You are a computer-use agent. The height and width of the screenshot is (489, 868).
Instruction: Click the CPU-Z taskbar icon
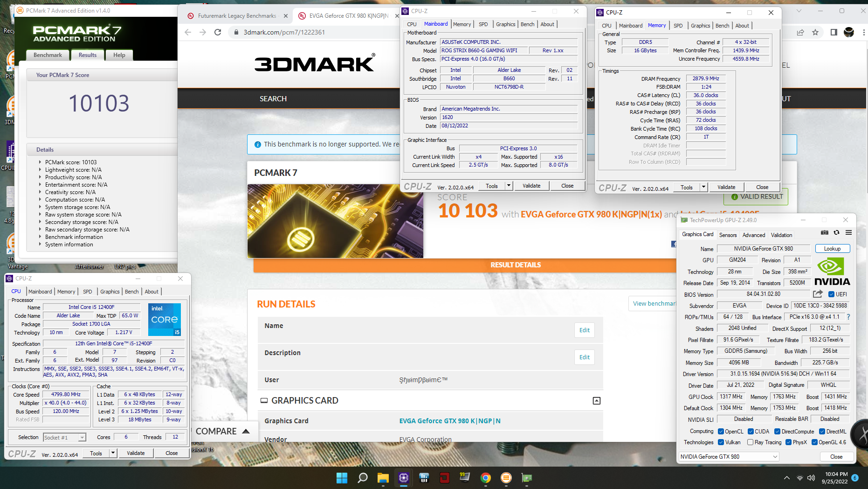[403, 478]
